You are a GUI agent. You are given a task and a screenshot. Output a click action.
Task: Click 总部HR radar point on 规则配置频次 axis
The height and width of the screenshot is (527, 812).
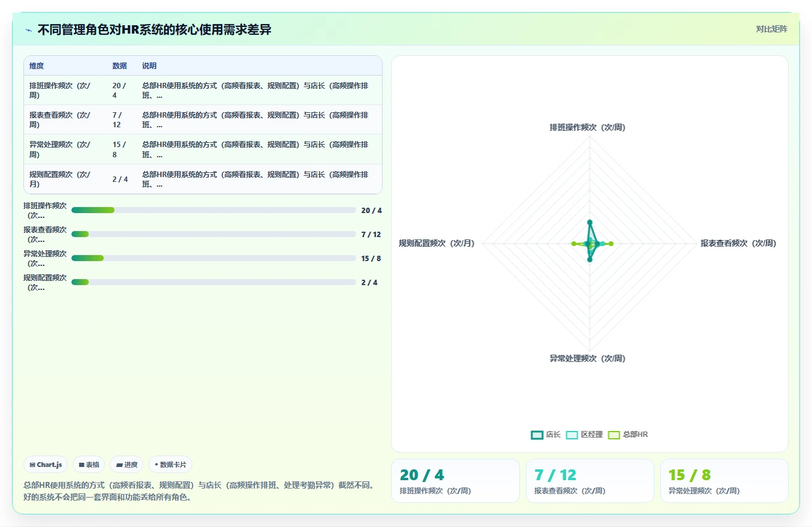[573, 243]
